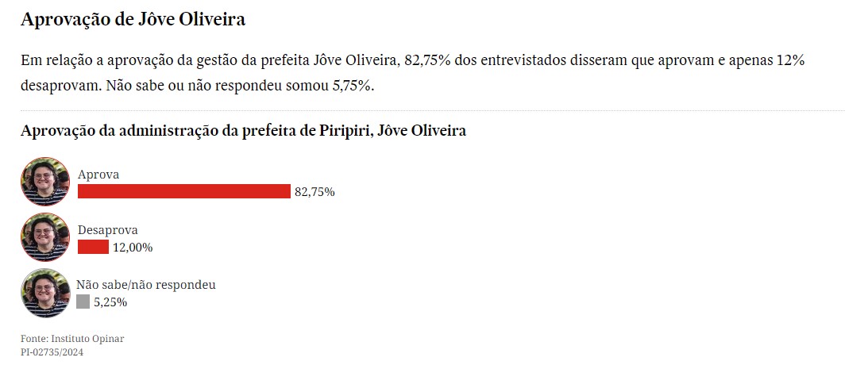Click the PI-02735/2024 registration number
Viewport: 868px width, 365px height.
pos(52,352)
